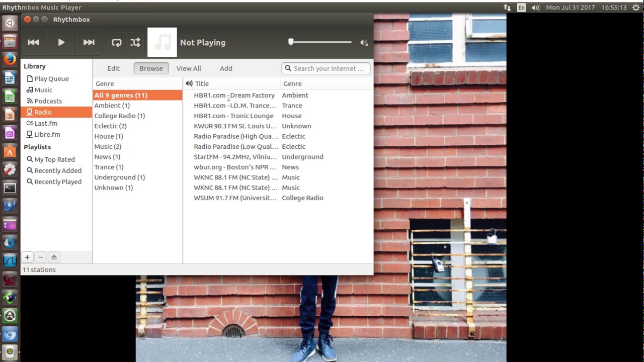Toggle the Browse button
Viewport: 644px width, 362px height.
coord(151,68)
